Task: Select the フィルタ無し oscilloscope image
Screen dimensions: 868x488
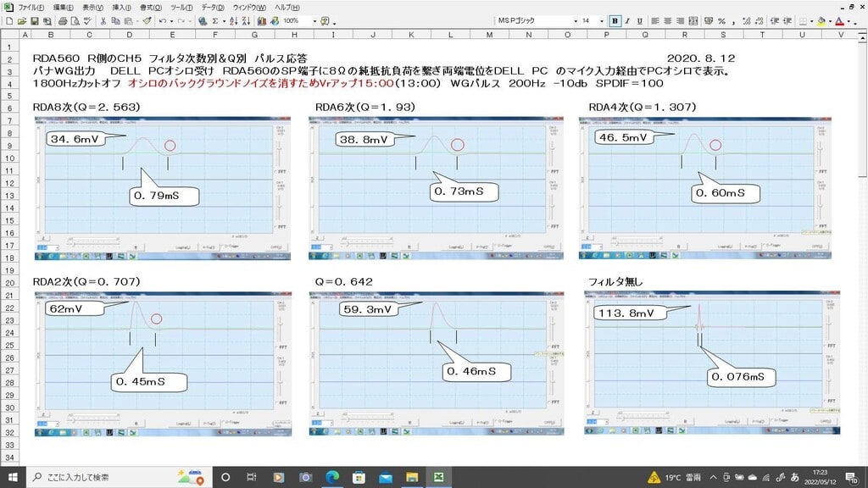Action: coord(712,363)
